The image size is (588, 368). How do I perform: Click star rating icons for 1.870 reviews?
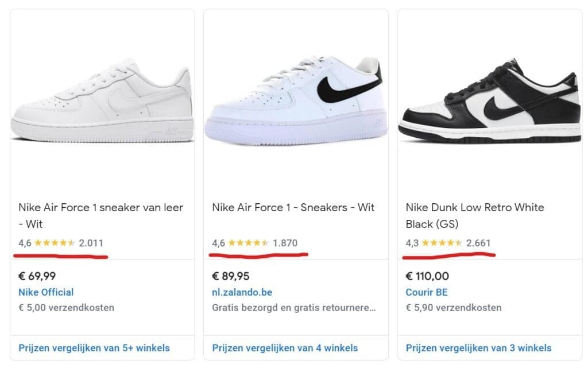tap(249, 243)
